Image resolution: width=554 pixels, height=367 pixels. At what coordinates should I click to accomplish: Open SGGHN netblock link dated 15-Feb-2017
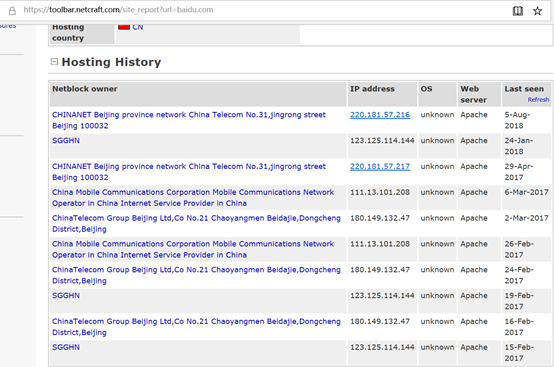(x=66, y=347)
